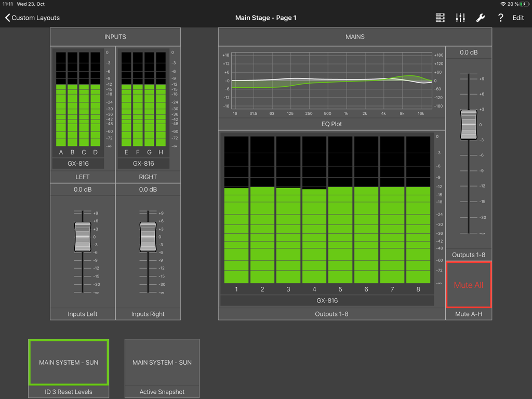Open the EQ Plot display
This screenshot has width=532, height=399.
331,85
